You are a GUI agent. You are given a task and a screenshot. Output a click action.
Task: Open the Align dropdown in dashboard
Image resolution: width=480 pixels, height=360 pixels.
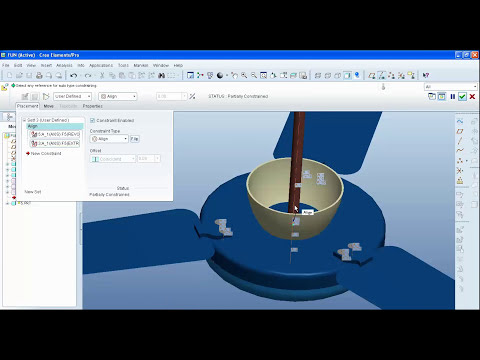pos(118,96)
